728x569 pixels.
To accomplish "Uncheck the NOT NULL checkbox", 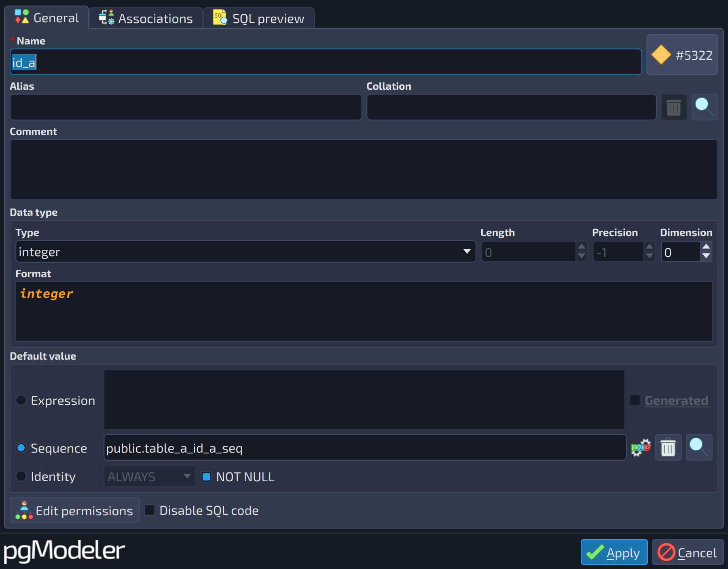I will coord(206,477).
